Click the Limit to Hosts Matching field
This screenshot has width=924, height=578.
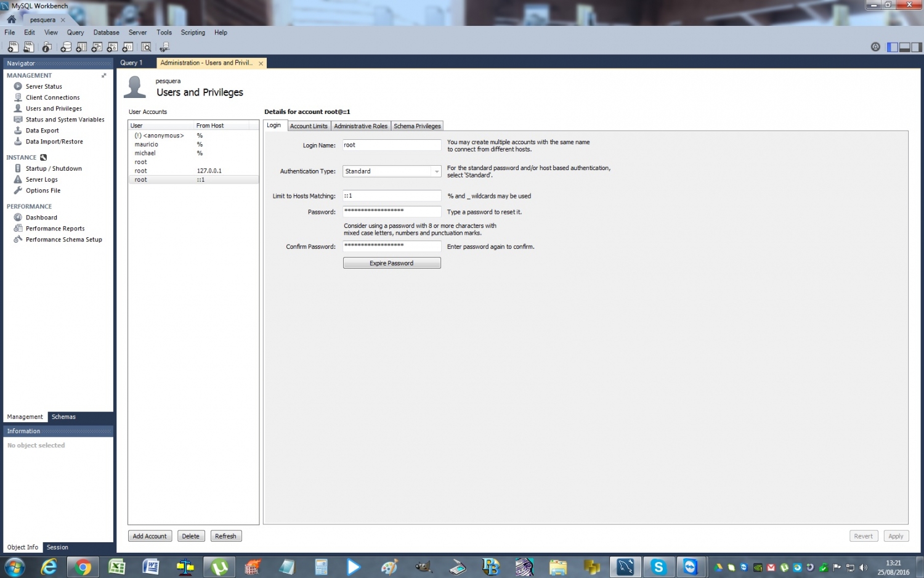[x=392, y=196]
